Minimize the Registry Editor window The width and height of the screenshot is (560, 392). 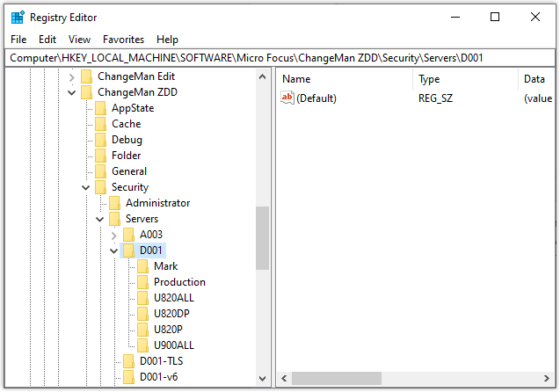tap(455, 17)
